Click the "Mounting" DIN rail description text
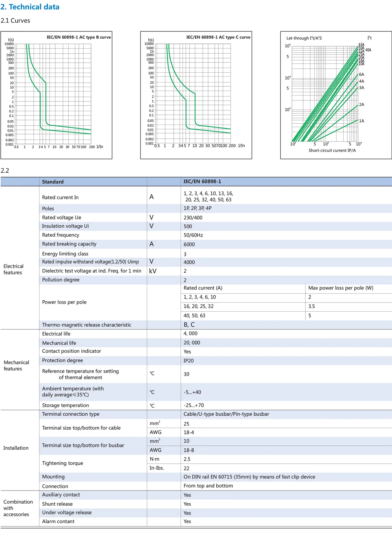The width and height of the screenshot is (392, 534). 249,477
